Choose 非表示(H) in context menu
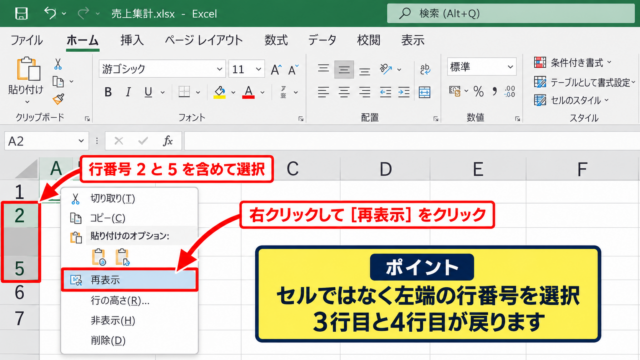 pyautogui.click(x=129, y=321)
